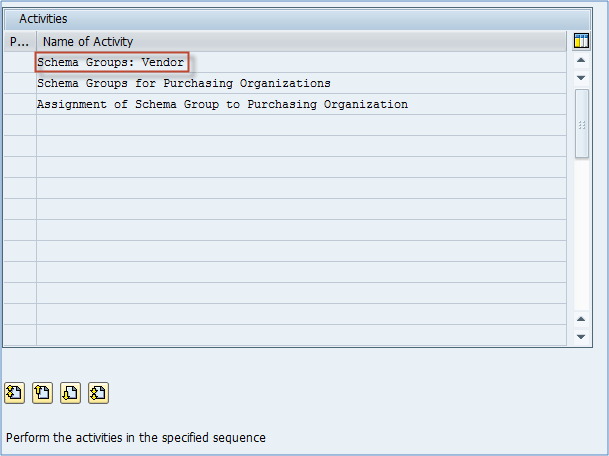Click the last page icon button
This screenshot has width=609, height=456.
pyautogui.click(x=98, y=393)
